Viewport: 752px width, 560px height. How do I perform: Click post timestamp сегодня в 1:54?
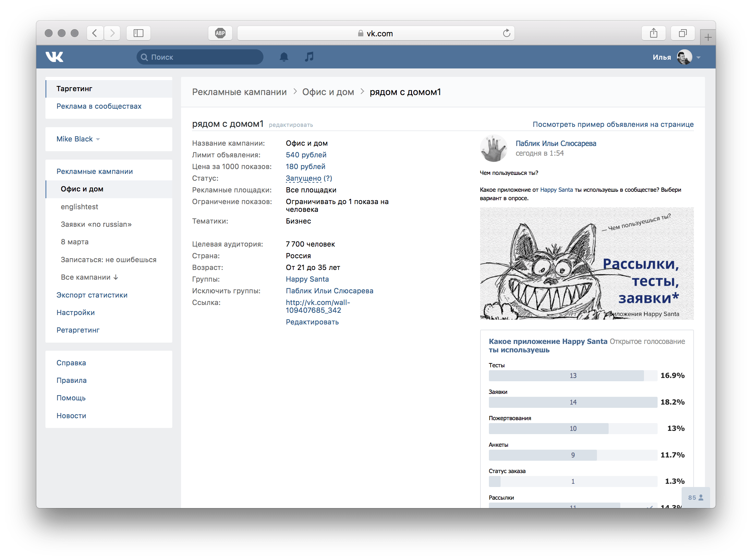coord(540,153)
